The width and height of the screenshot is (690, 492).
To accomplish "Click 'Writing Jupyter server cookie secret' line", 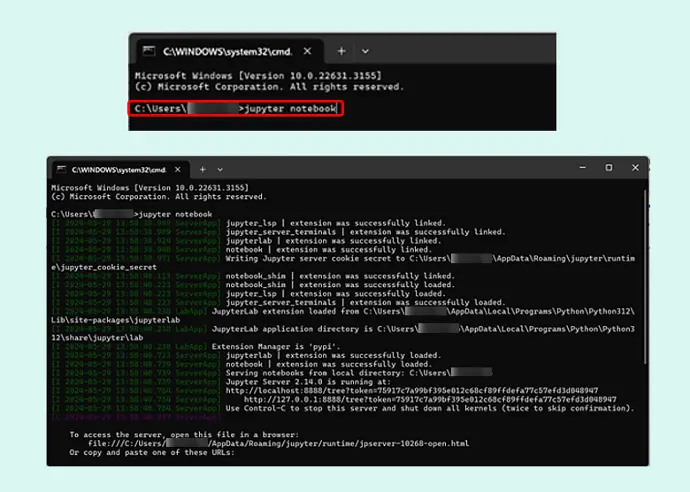I will (430, 258).
